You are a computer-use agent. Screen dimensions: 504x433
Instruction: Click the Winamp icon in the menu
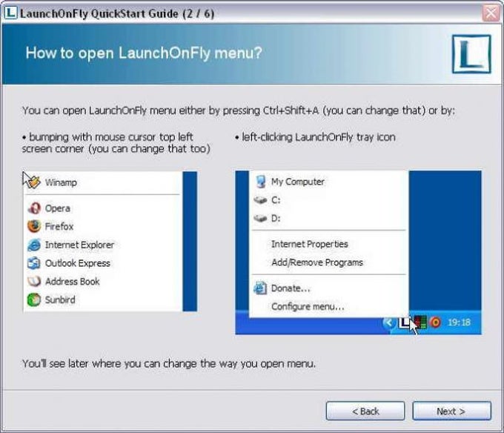click(34, 182)
